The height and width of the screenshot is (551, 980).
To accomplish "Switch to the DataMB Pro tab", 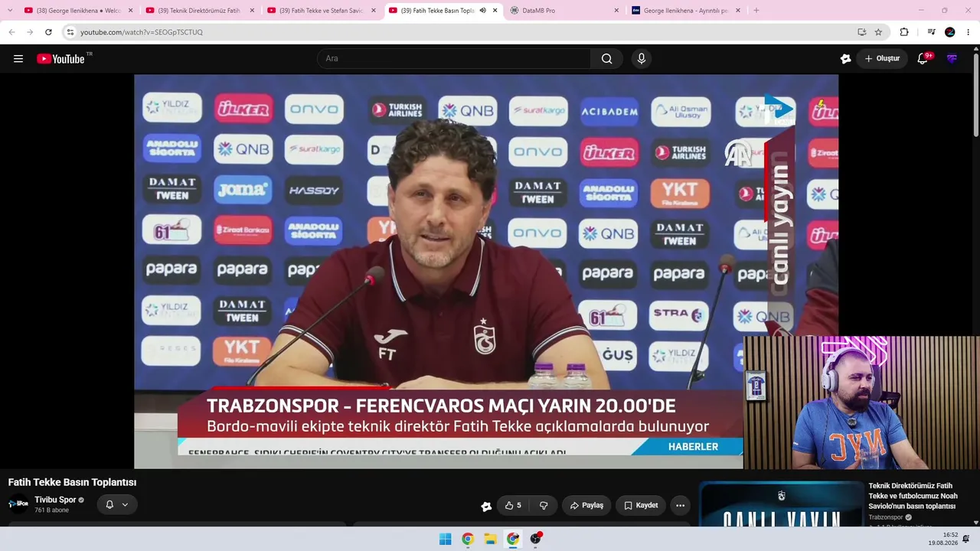I will 564,11.
